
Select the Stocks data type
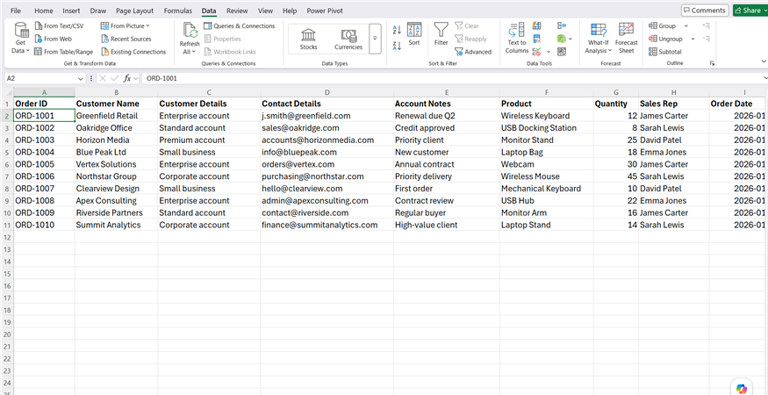309,39
